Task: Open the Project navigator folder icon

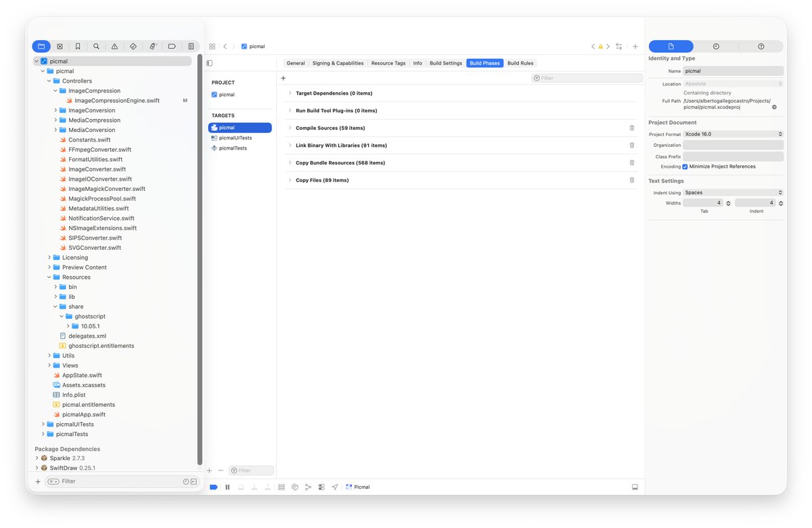Action: 41,46
